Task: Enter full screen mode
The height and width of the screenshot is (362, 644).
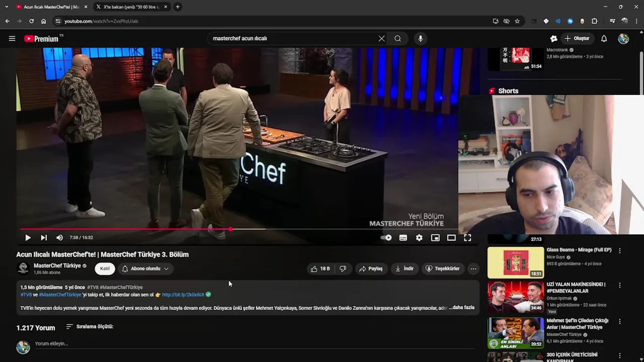Action: click(x=467, y=237)
